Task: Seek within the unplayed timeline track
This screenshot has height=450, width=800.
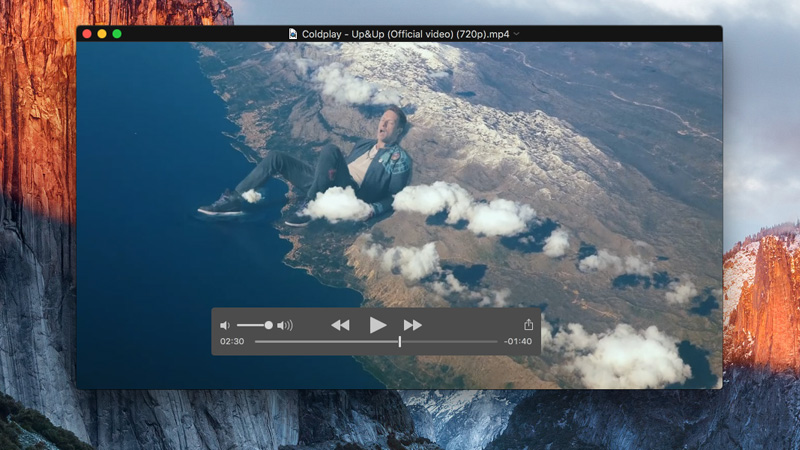Action: (449, 341)
